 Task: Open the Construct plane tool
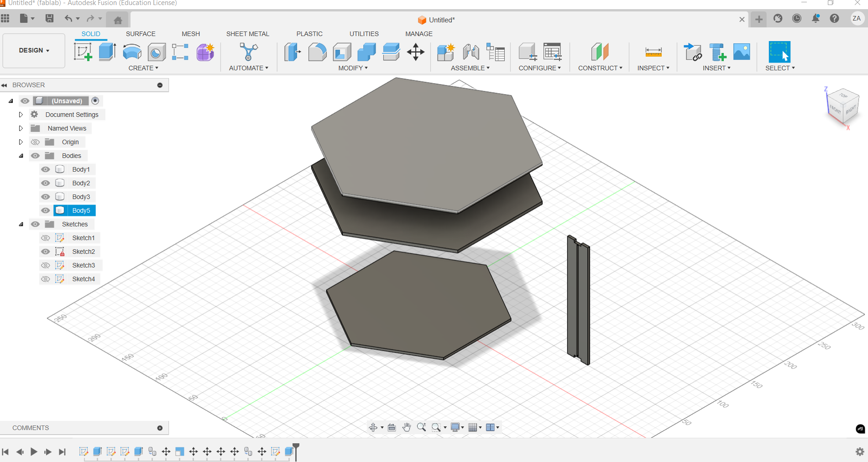click(x=600, y=52)
